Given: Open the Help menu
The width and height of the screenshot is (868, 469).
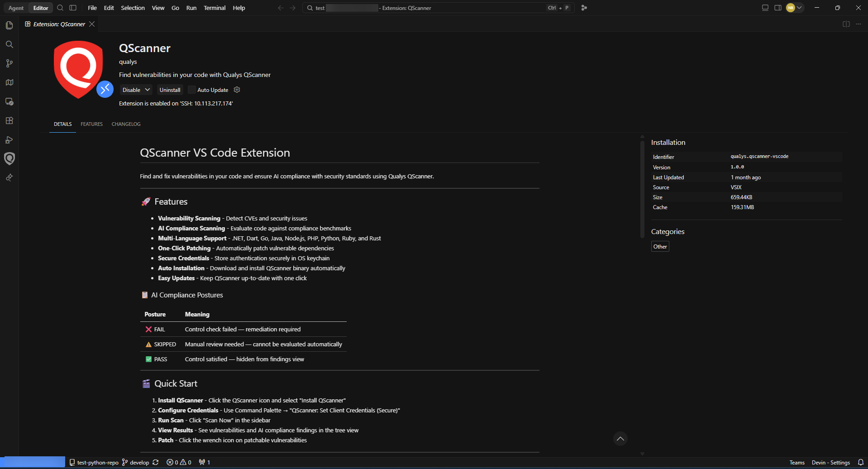Looking at the screenshot, I should [239, 8].
